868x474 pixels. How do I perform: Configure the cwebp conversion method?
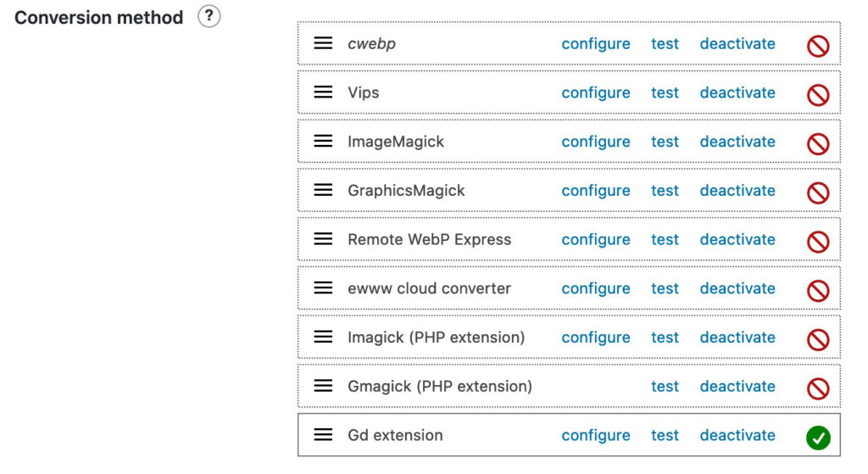[596, 43]
